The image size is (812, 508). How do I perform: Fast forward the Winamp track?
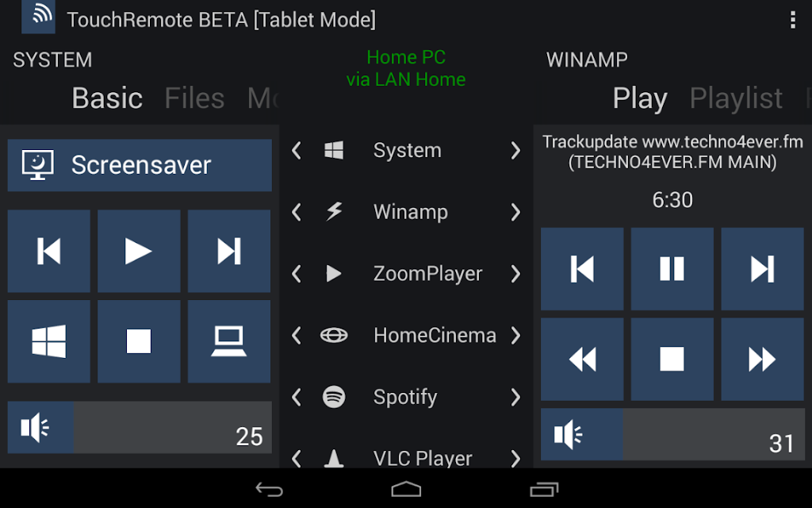pos(762,359)
